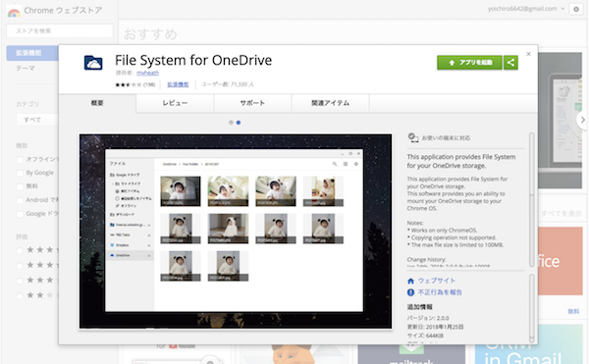Click the settings gear in screenshot file window
The height and width of the screenshot is (364, 589).
point(356,164)
